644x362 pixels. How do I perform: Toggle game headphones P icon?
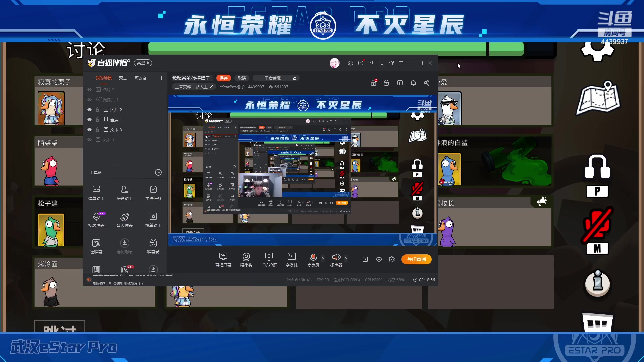[597, 176]
